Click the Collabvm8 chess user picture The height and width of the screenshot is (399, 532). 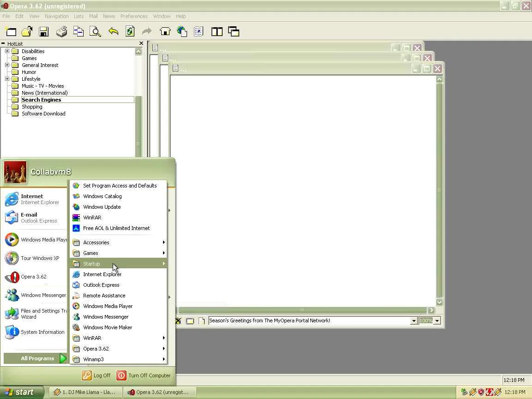click(15, 172)
